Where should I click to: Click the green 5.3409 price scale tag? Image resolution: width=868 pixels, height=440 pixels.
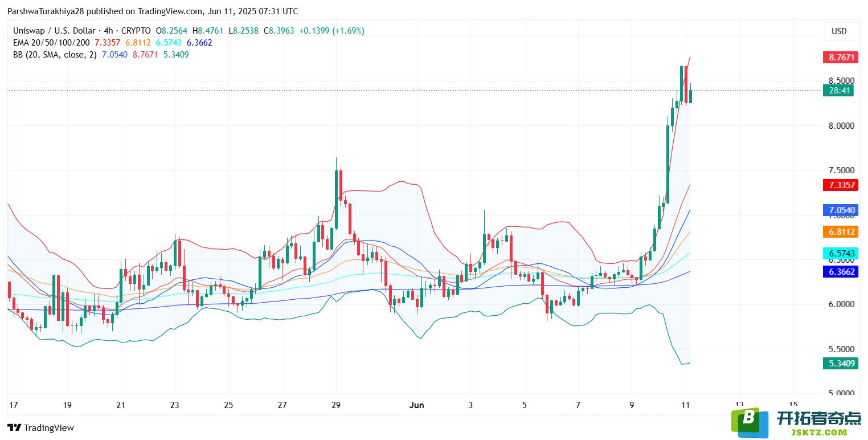840,363
